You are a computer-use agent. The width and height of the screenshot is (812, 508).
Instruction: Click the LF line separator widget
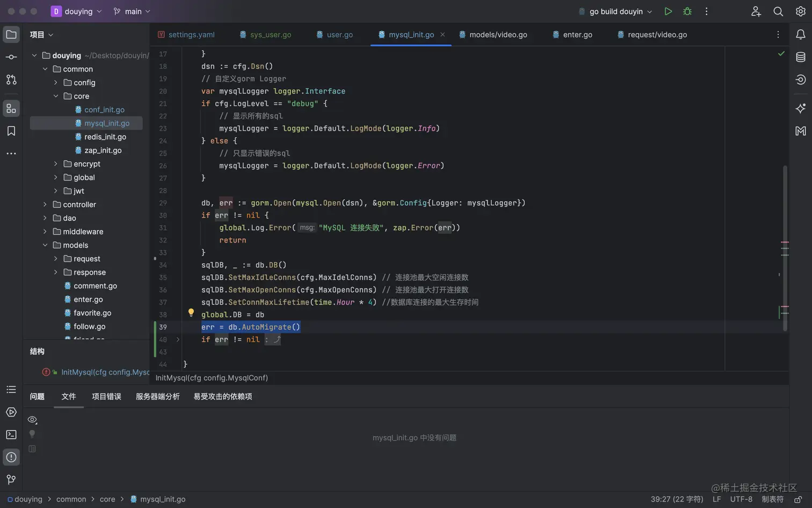coord(716,499)
